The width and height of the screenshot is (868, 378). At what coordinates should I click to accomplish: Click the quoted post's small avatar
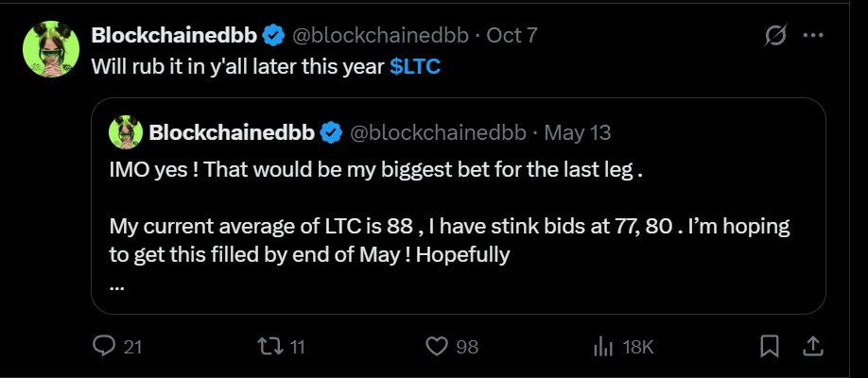(126, 133)
